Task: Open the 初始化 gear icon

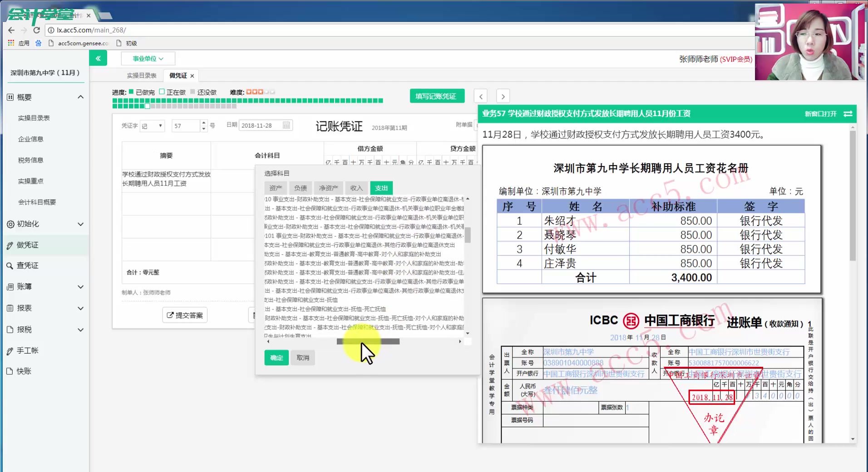Action: tap(10, 224)
